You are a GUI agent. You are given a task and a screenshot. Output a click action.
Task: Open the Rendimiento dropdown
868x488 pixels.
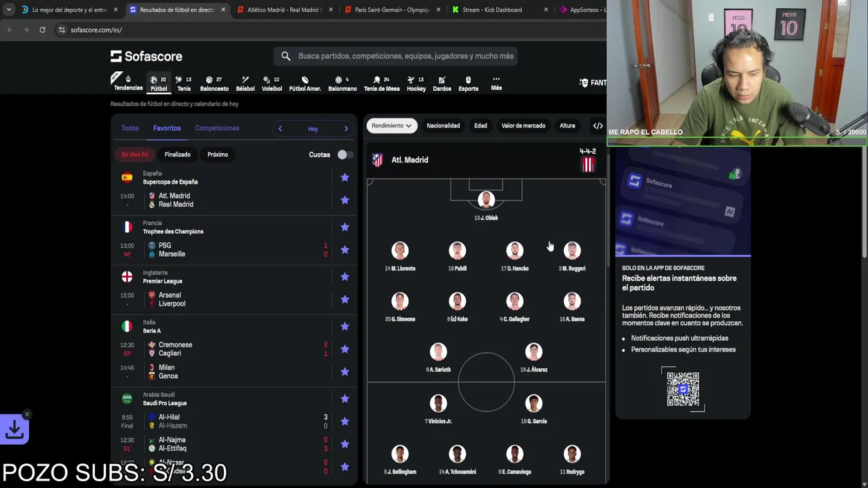(x=391, y=125)
